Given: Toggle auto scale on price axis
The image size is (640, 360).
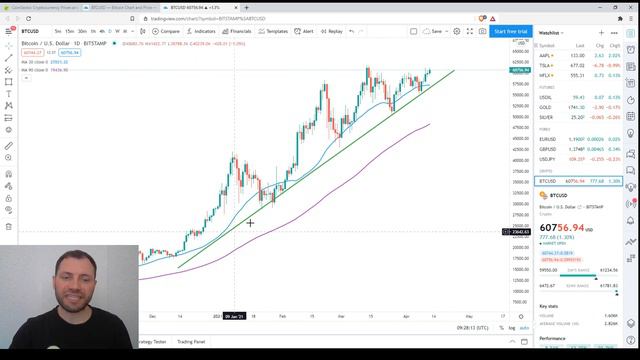Looking at the screenshot, I should click(524, 328).
